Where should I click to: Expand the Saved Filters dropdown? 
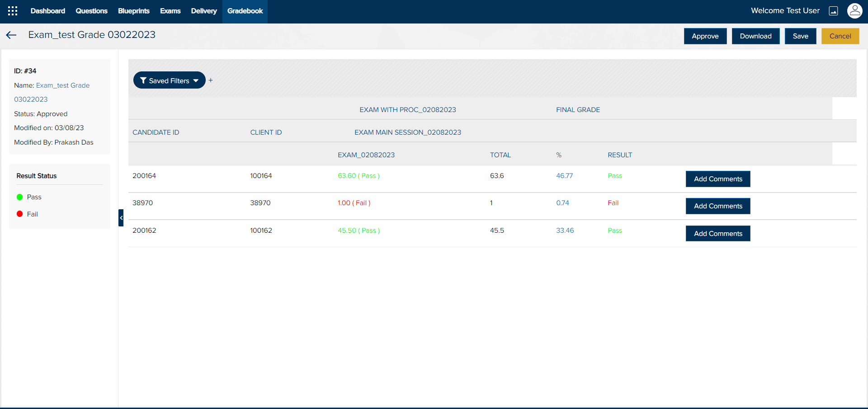169,80
